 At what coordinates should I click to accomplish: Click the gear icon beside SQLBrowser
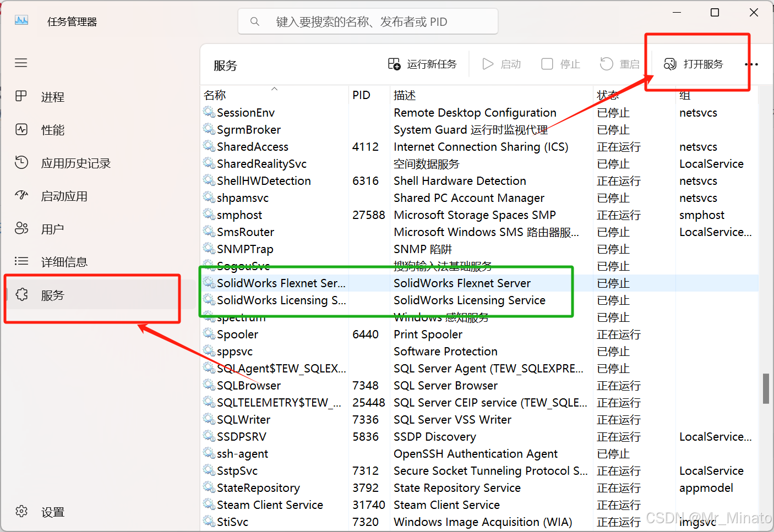click(209, 385)
